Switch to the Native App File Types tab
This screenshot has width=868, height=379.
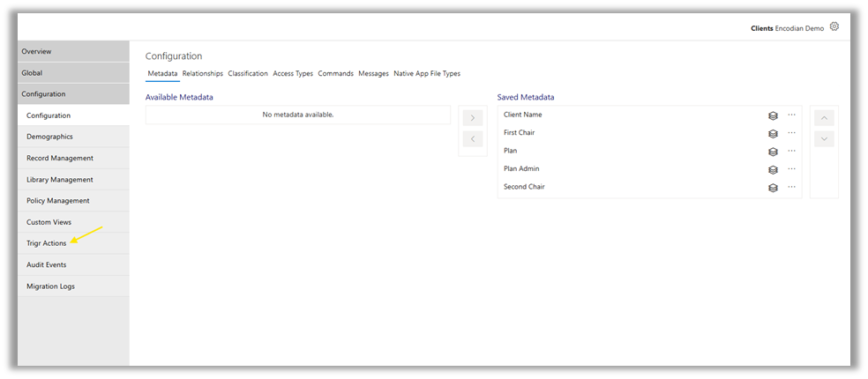(x=427, y=74)
